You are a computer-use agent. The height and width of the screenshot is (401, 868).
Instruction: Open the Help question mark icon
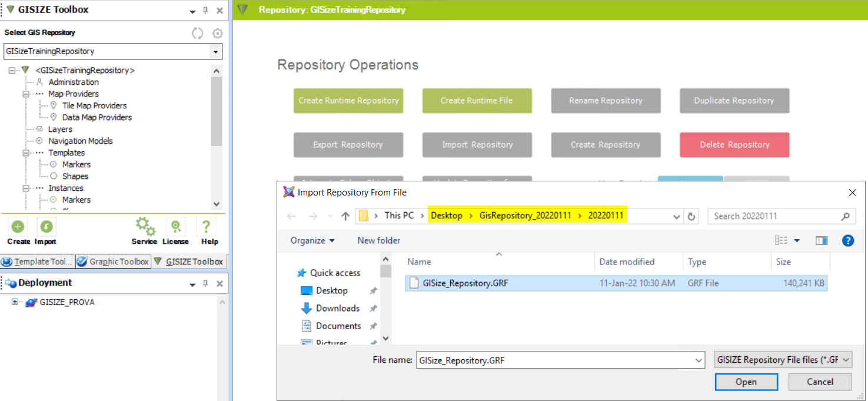[x=206, y=227]
